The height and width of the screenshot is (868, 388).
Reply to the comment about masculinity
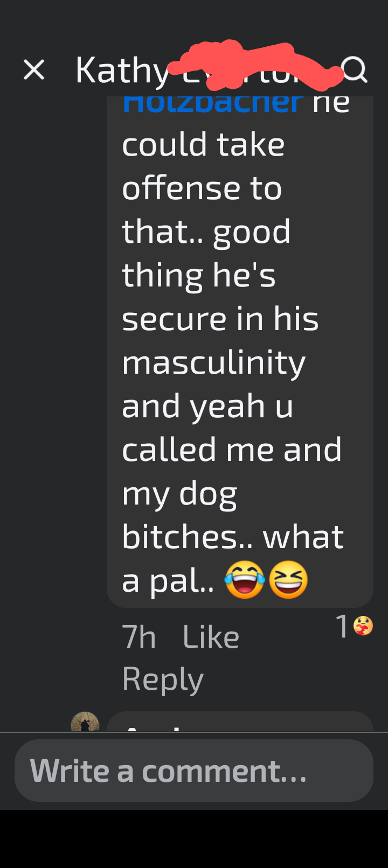(163, 679)
